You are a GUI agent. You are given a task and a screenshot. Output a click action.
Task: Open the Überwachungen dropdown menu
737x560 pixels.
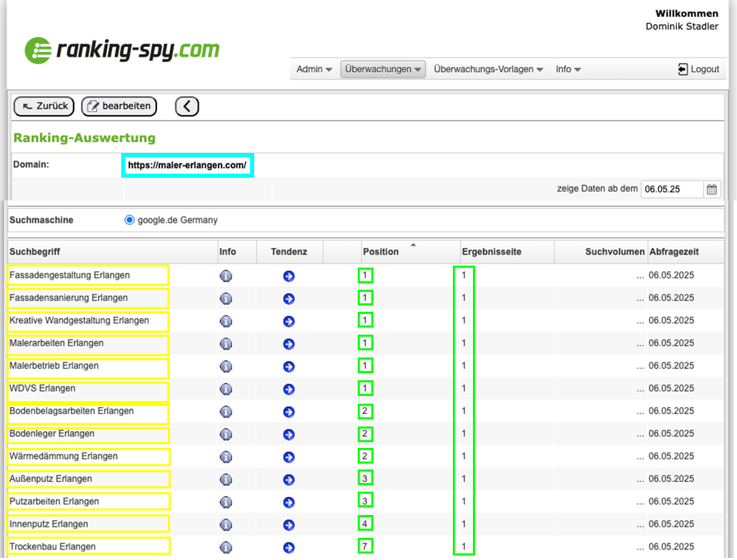[383, 69]
